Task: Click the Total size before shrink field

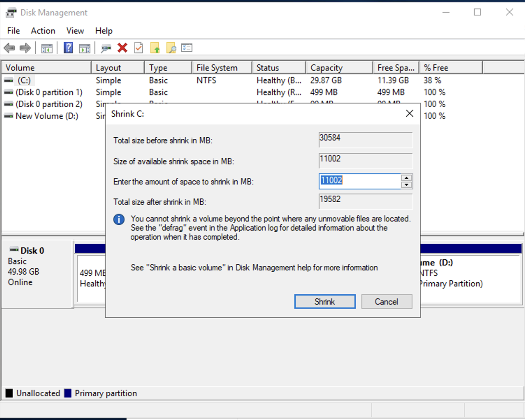Action: pyautogui.click(x=366, y=140)
